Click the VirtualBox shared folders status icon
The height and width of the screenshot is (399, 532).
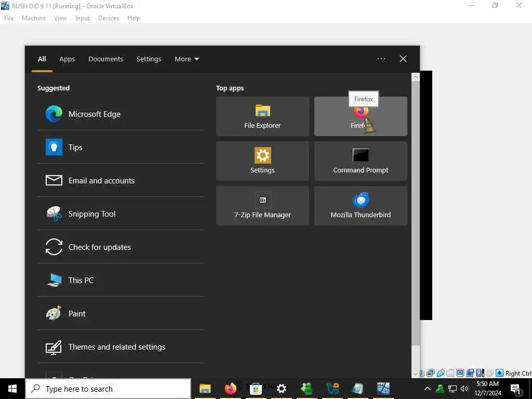[x=450, y=373]
